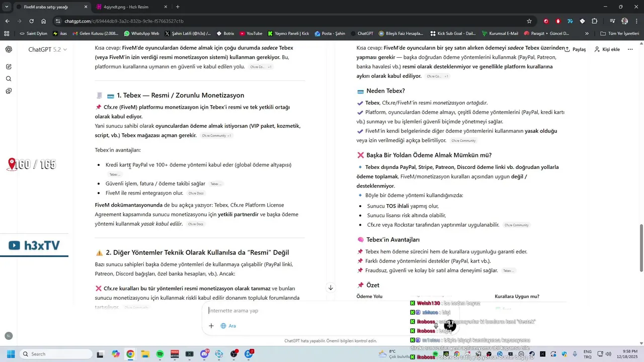This screenshot has height=362, width=644.
Task: Expand hidden bookmarks with double chevron
Action: point(587,34)
